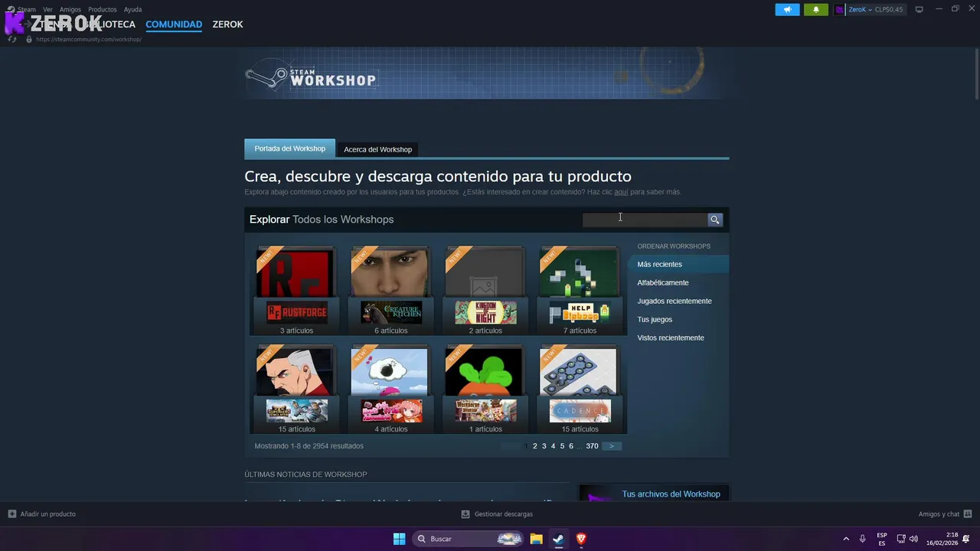Open the Steam menu

26,10
